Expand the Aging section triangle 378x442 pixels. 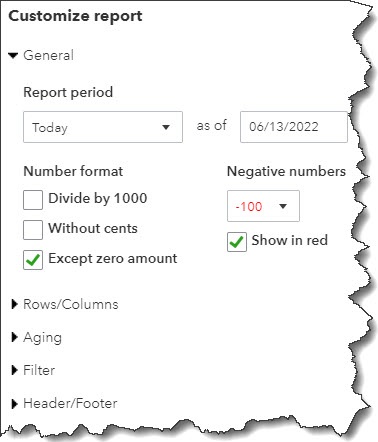click(14, 337)
